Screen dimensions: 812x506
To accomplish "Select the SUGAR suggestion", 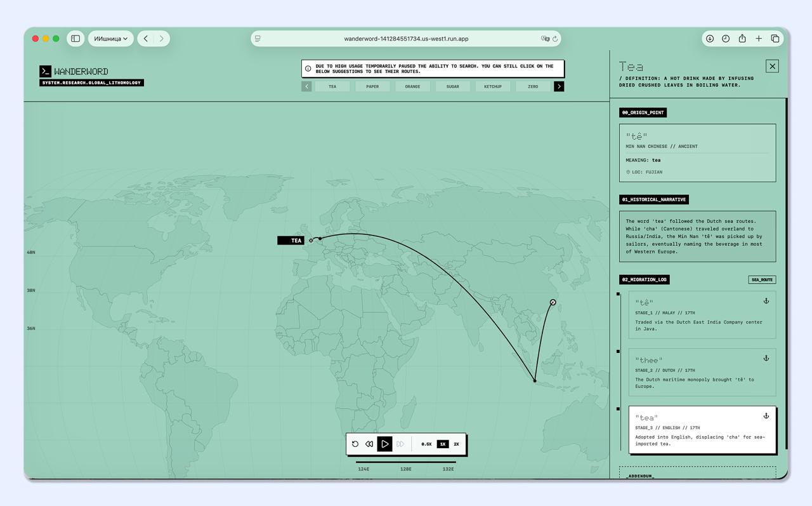I will [x=452, y=86].
